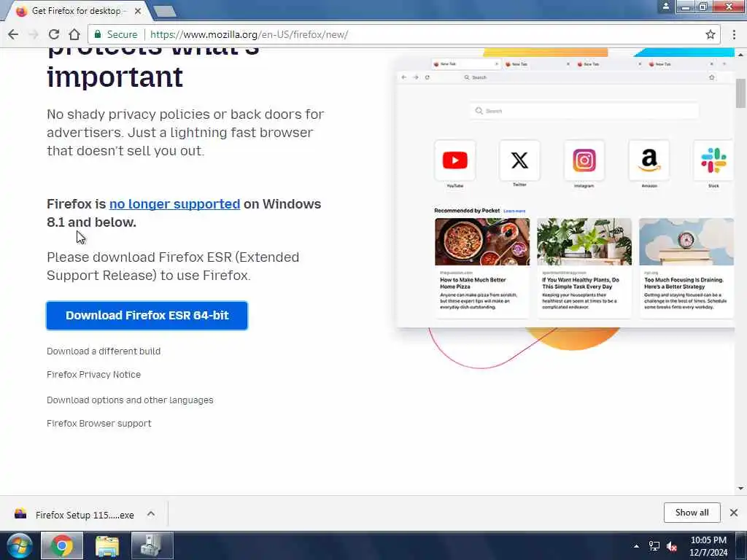Image resolution: width=747 pixels, height=560 pixels.
Task: Open the Firefox Privacy Notice link
Action: pyautogui.click(x=93, y=374)
